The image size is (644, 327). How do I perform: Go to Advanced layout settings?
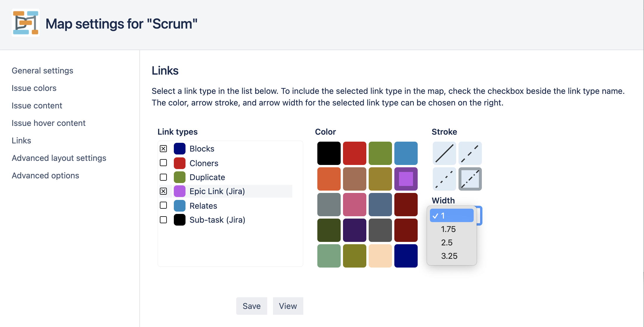coord(59,158)
